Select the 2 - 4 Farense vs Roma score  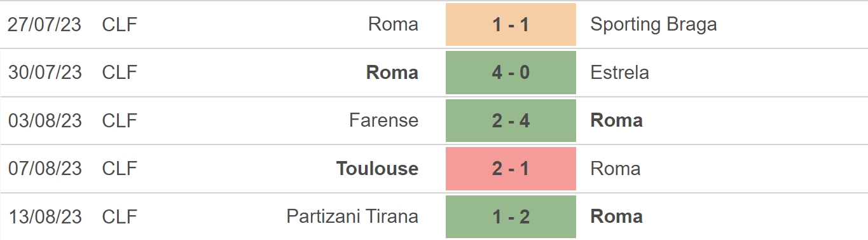pyautogui.click(x=511, y=120)
